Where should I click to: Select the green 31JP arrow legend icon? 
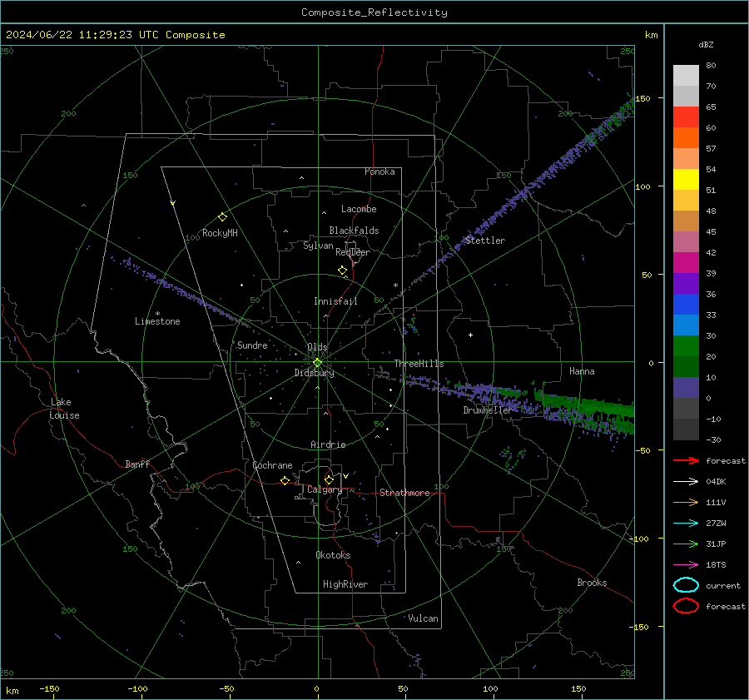pos(686,544)
